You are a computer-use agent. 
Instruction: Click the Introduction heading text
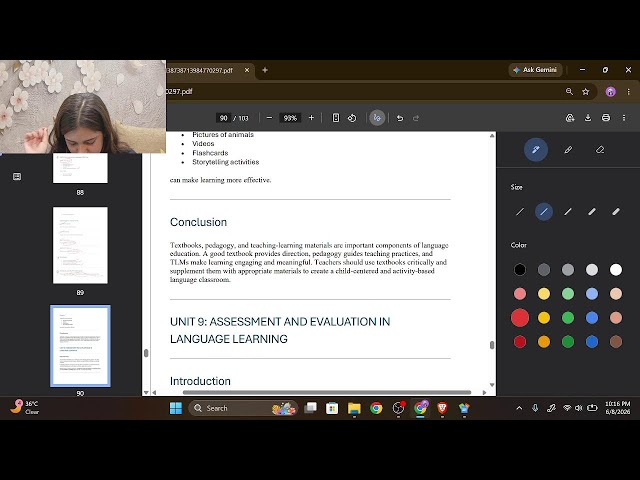click(200, 381)
